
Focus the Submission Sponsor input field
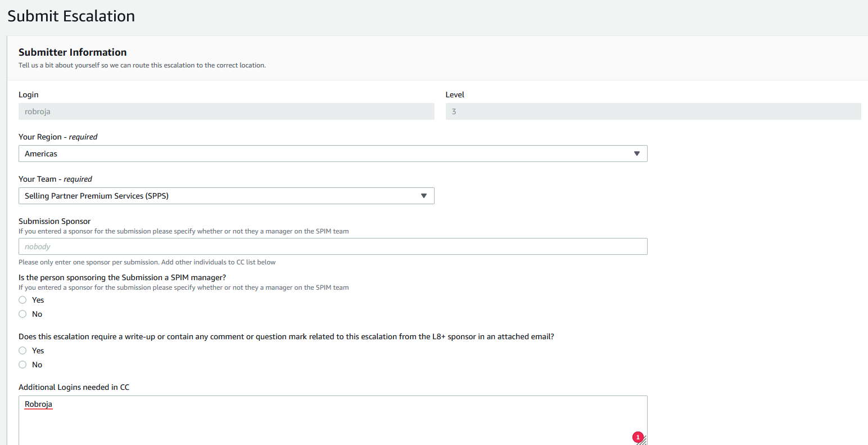tap(333, 246)
